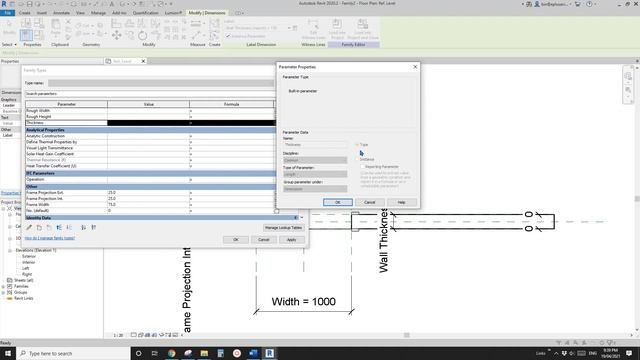Expand the Groups node in Project Browser
The image size is (640, 360).
click(4, 293)
